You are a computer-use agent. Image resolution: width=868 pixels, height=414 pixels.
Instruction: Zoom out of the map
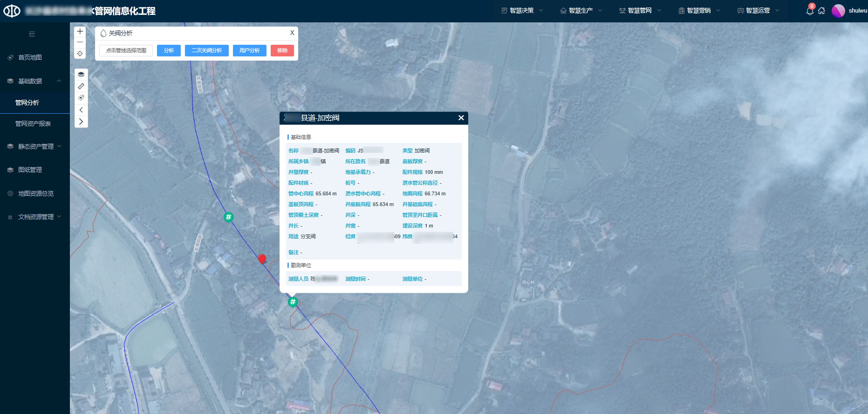[x=80, y=42]
